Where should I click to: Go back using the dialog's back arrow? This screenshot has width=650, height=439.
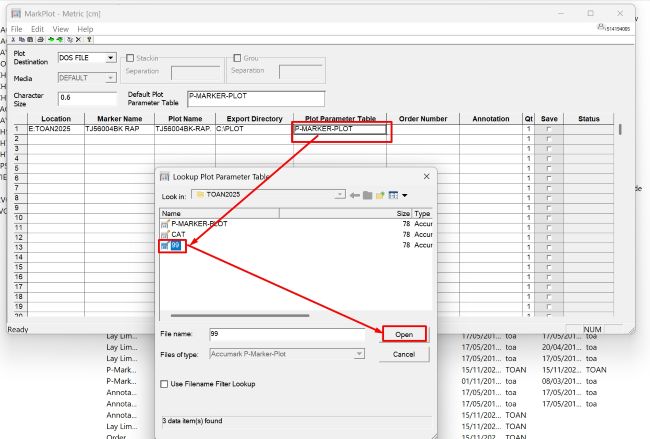(x=354, y=194)
